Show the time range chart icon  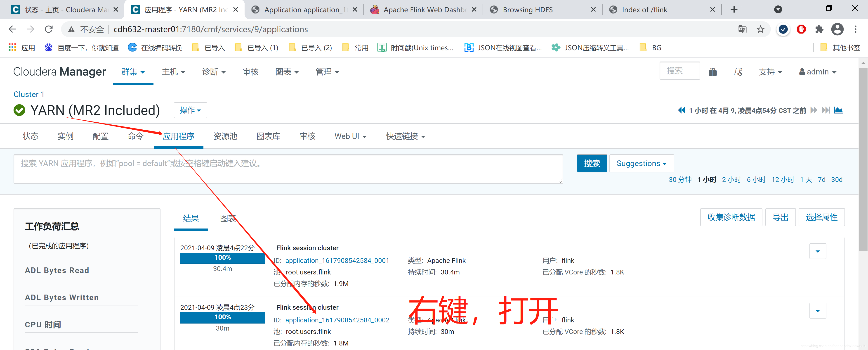(839, 110)
